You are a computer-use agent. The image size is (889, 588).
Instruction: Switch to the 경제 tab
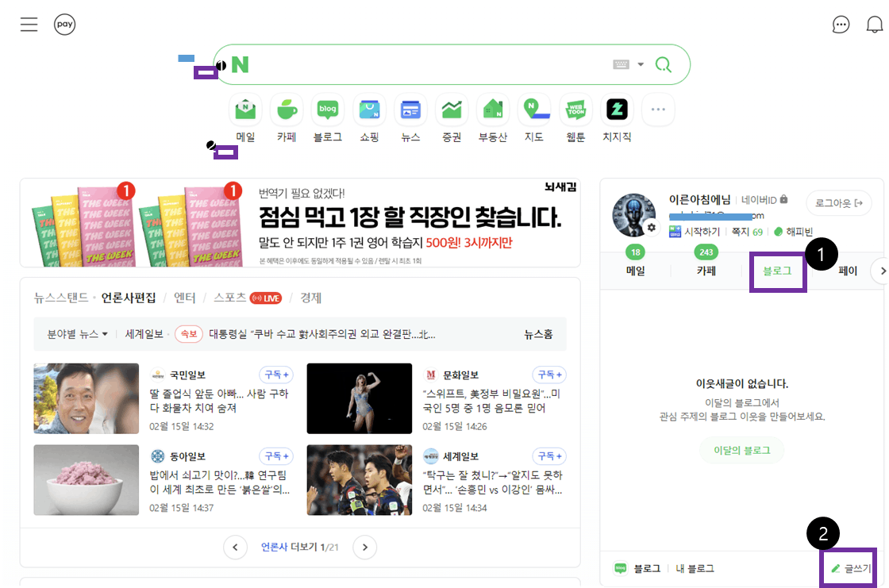[310, 298]
